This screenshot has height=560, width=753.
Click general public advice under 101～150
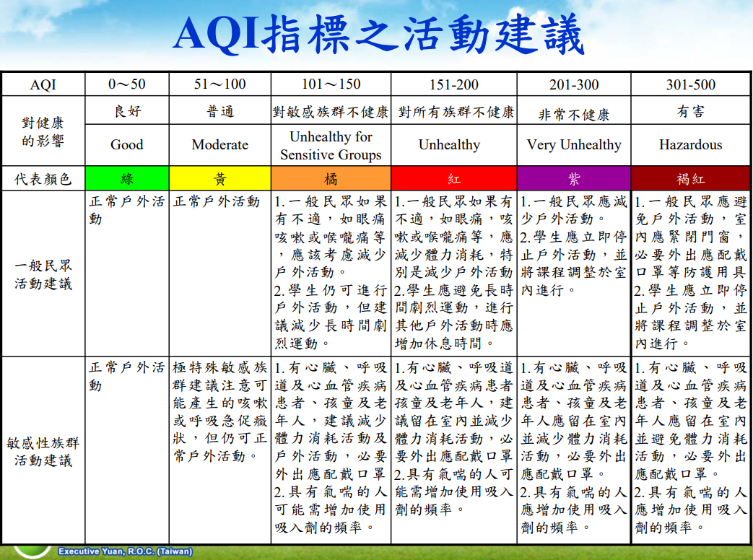[331, 274]
